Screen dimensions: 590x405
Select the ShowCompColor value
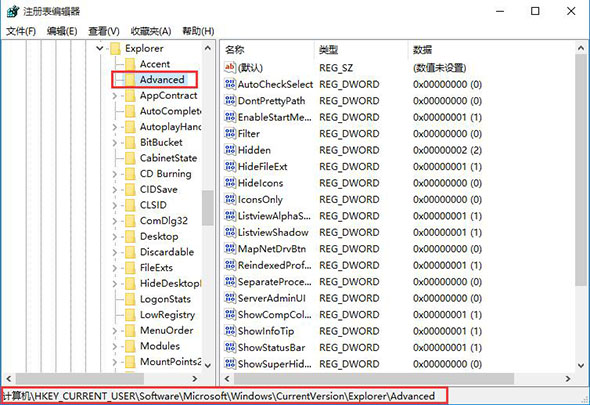275,315
